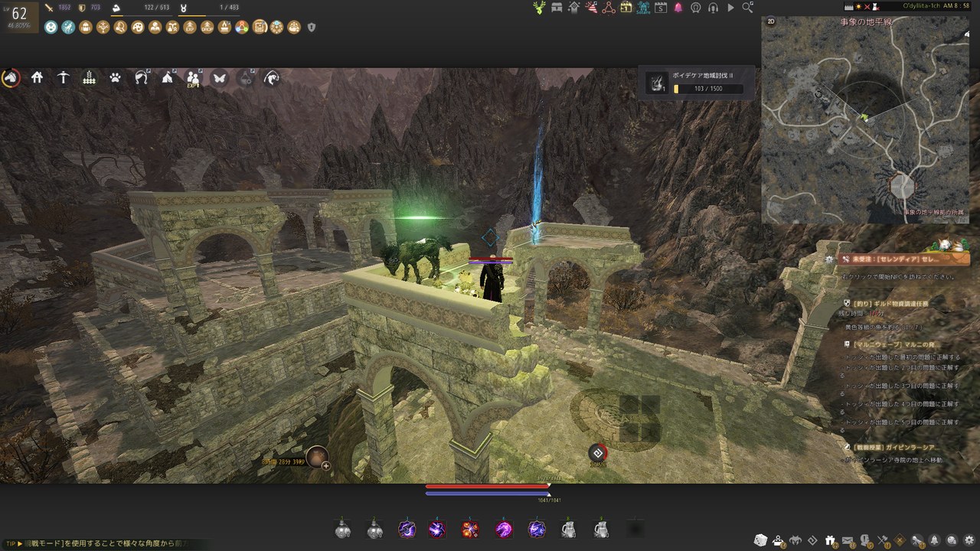Open the gift box icon in bottom menu
This screenshot has width=980, height=551.
[831, 540]
